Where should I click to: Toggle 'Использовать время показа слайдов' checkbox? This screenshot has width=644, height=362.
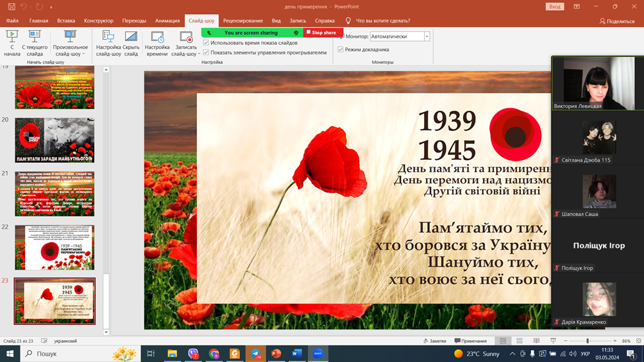[x=206, y=43]
